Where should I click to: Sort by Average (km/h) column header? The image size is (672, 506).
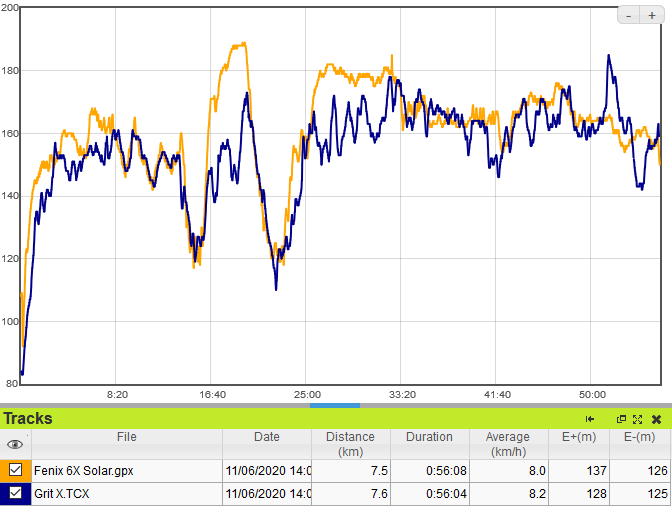point(508,444)
